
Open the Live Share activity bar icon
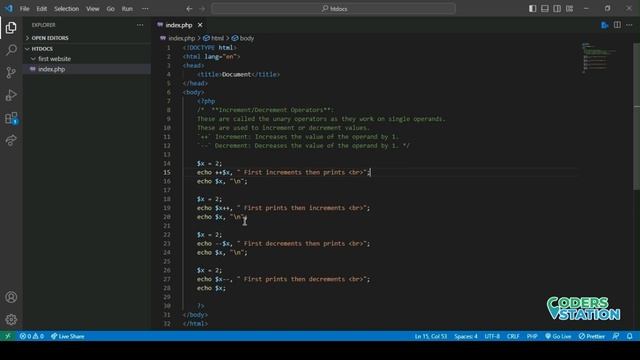11,140
